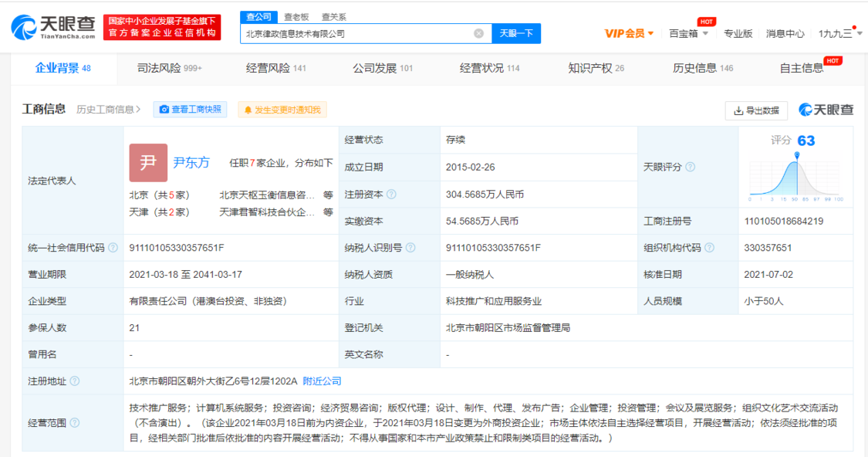Viewport: 868px width, 457px height.
Task: Expand the VIP会员 dropdown
Action: pos(630,33)
